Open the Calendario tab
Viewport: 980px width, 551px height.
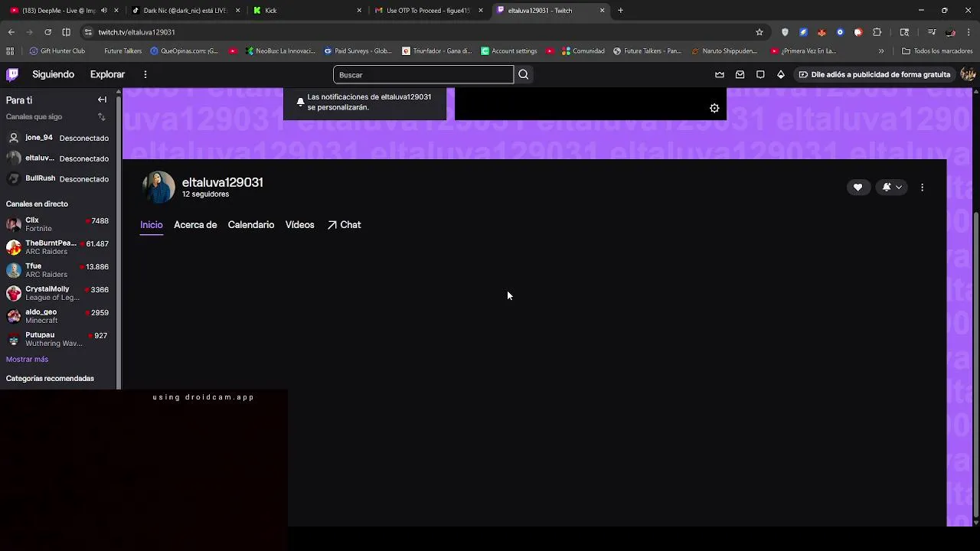[x=251, y=225]
